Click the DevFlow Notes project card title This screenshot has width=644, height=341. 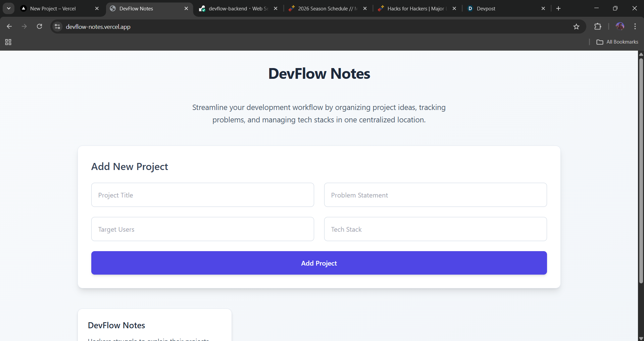pyautogui.click(x=116, y=325)
